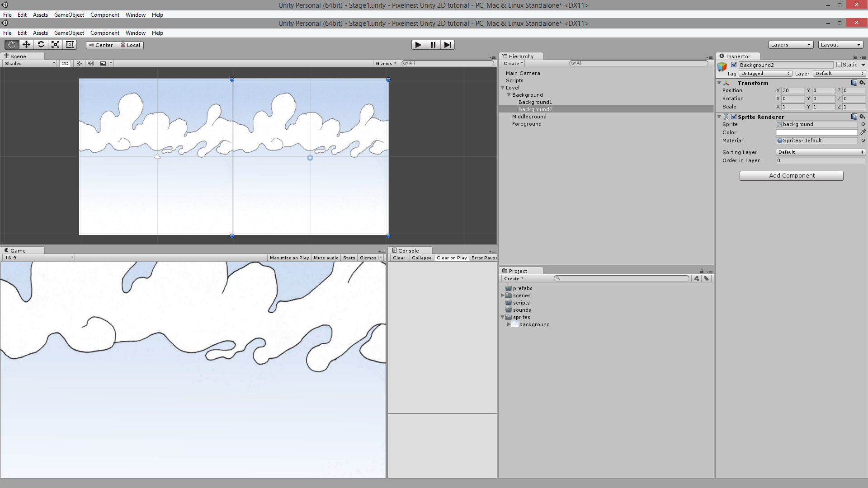The width and height of the screenshot is (868, 488).
Task: Click the Play button to run scene
Action: [418, 45]
